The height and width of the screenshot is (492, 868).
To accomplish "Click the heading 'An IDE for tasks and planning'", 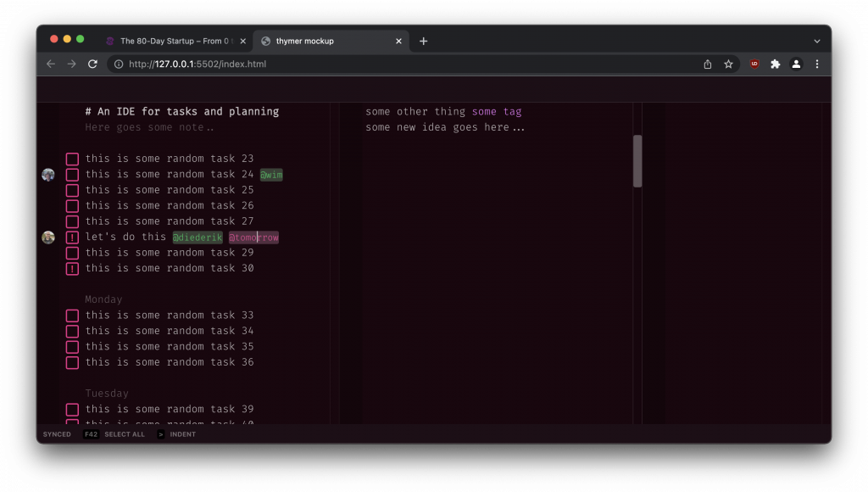I will [x=182, y=111].
